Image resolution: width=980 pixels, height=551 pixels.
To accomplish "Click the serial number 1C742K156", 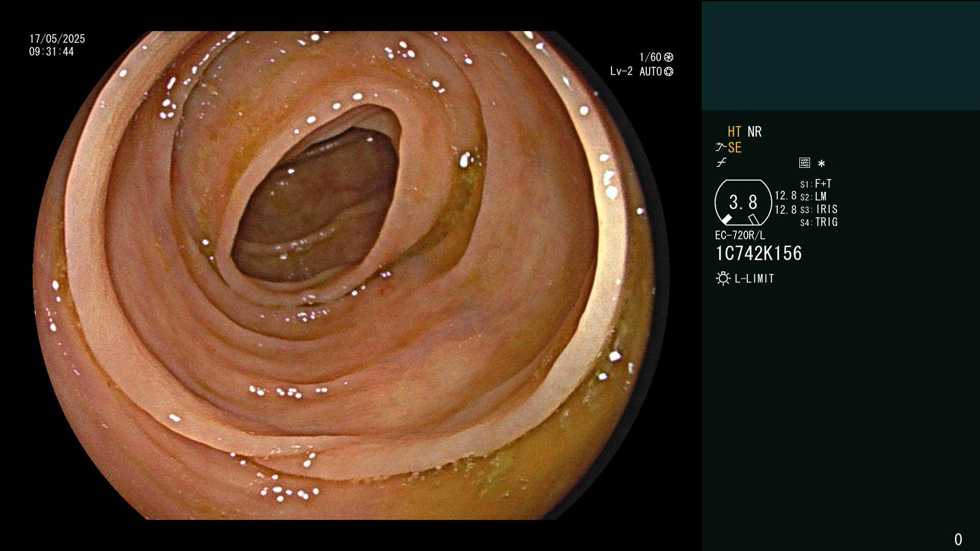I will click(758, 254).
